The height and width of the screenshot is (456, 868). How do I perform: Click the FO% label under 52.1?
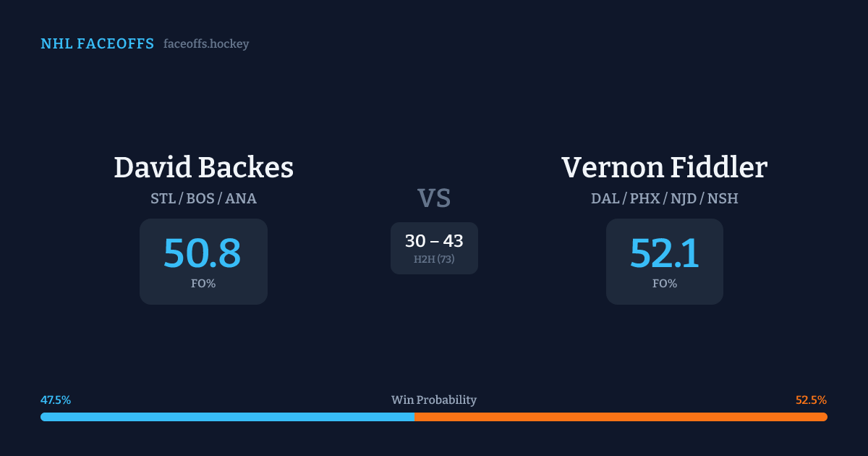(664, 284)
